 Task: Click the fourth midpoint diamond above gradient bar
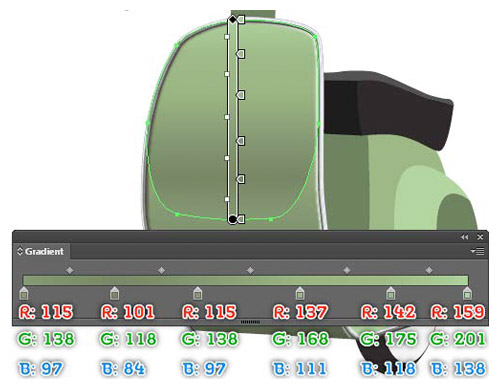[x=347, y=270]
